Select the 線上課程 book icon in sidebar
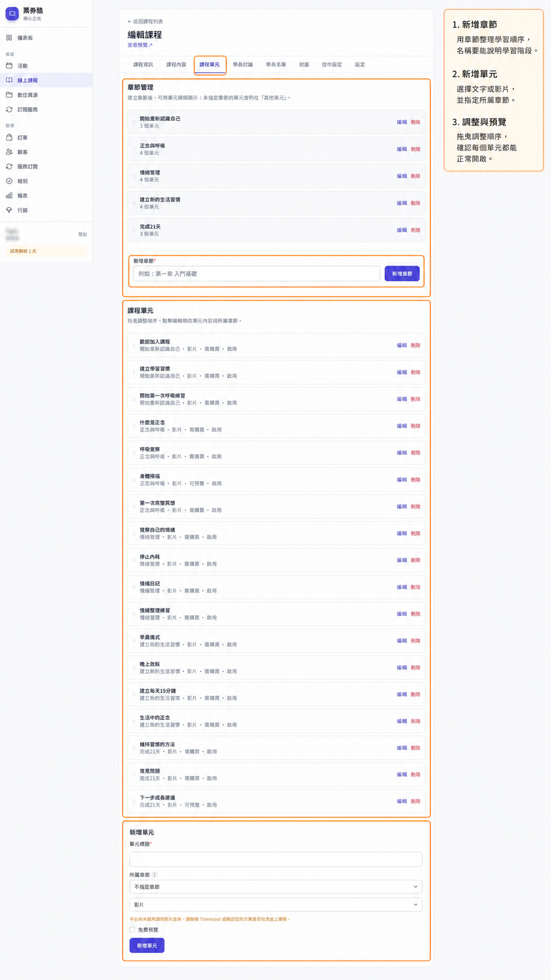This screenshot has width=551, height=980. point(9,80)
